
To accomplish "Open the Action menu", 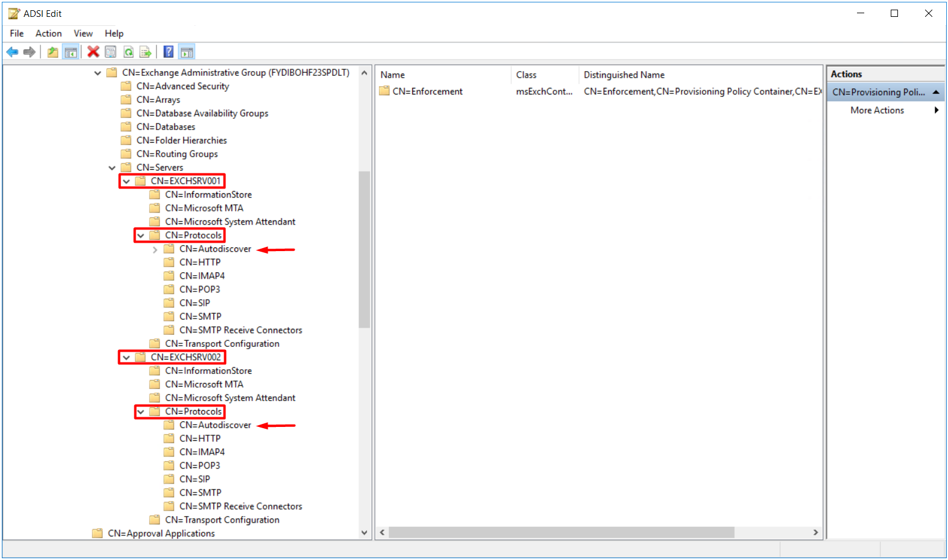I will [48, 33].
